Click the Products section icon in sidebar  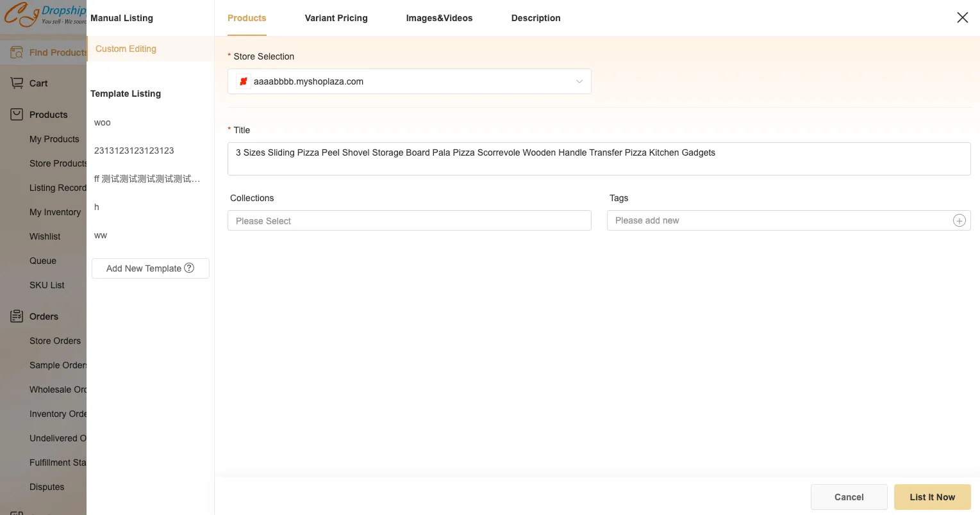click(17, 115)
